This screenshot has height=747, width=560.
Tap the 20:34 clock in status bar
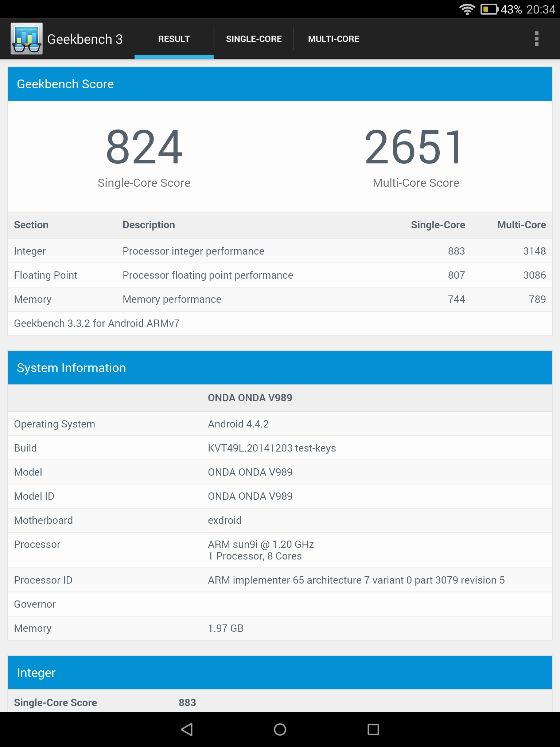click(541, 9)
